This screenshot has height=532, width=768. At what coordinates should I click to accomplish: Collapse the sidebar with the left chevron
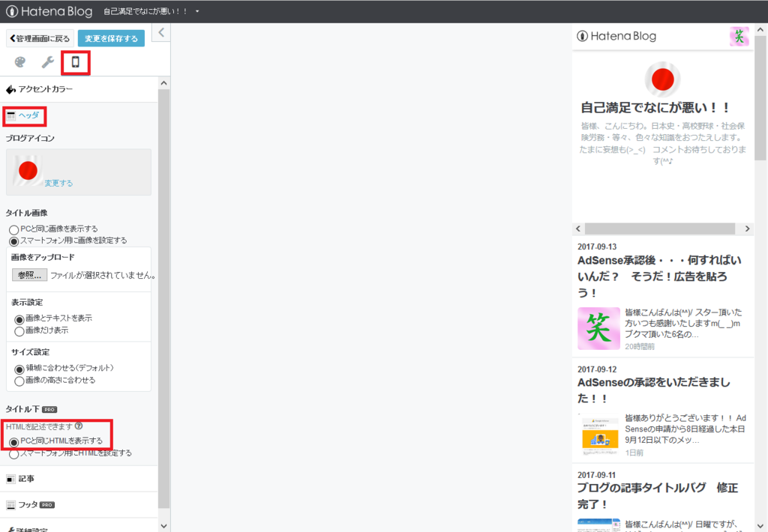(x=161, y=33)
